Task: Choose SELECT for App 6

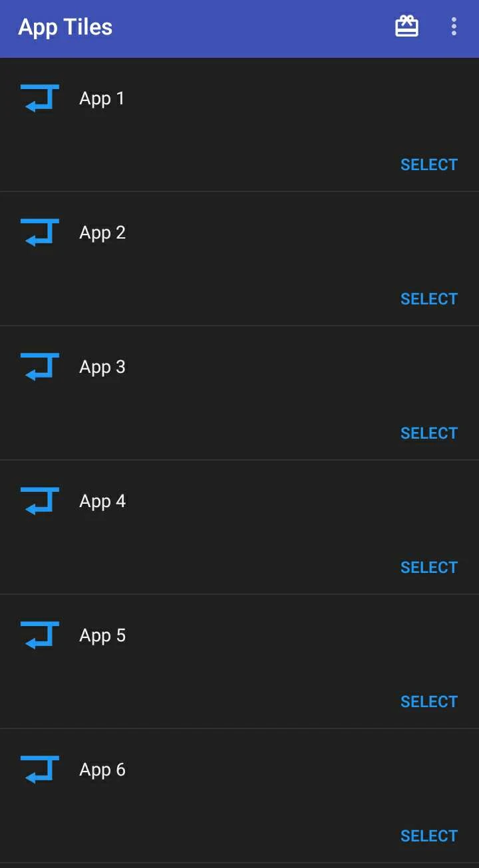Action: coord(429,836)
